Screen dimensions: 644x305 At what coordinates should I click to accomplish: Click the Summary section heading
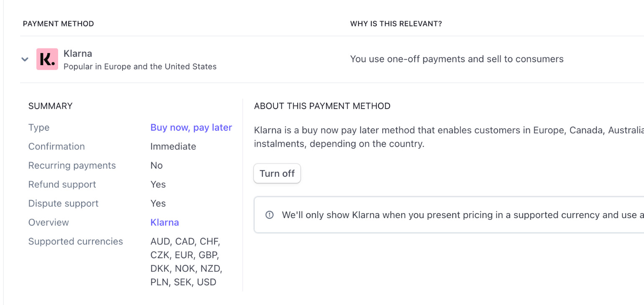[51, 106]
